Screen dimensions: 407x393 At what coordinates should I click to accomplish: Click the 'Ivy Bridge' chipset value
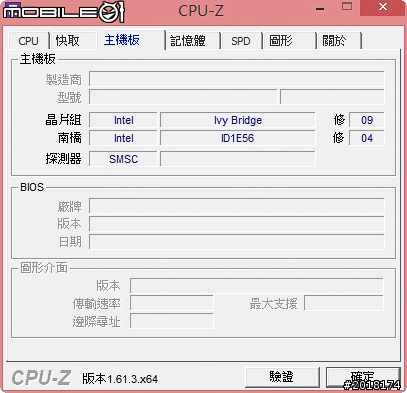[x=238, y=120]
